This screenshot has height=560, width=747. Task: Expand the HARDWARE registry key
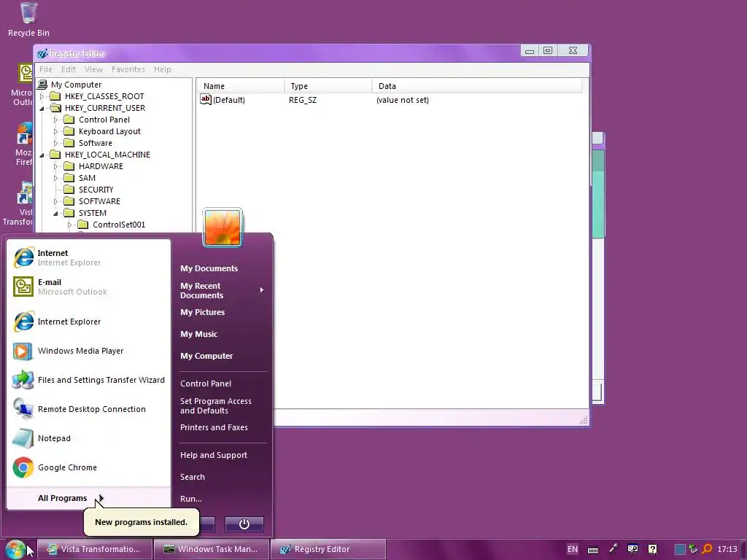click(x=55, y=167)
